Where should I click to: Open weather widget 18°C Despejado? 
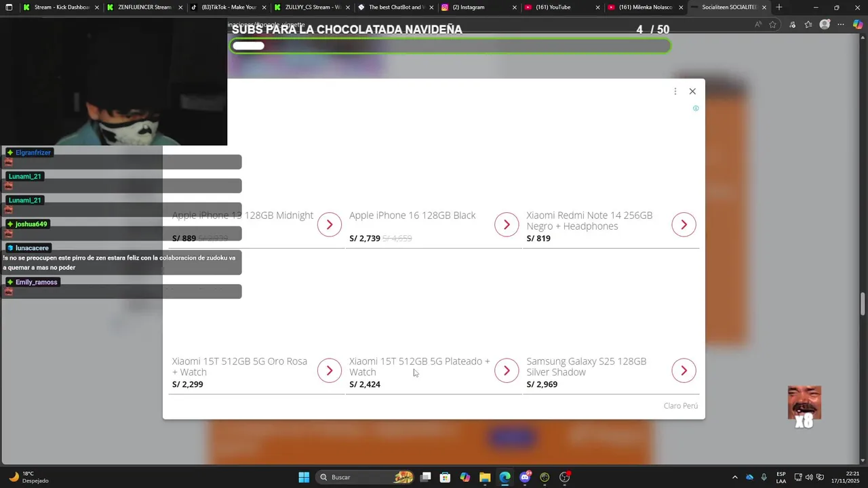coord(28,477)
